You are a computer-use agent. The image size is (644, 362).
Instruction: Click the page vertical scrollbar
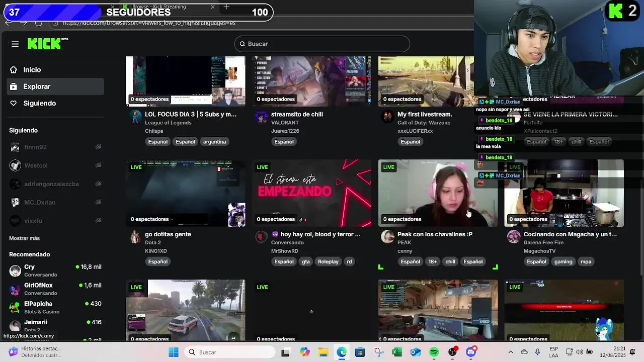(641, 221)
